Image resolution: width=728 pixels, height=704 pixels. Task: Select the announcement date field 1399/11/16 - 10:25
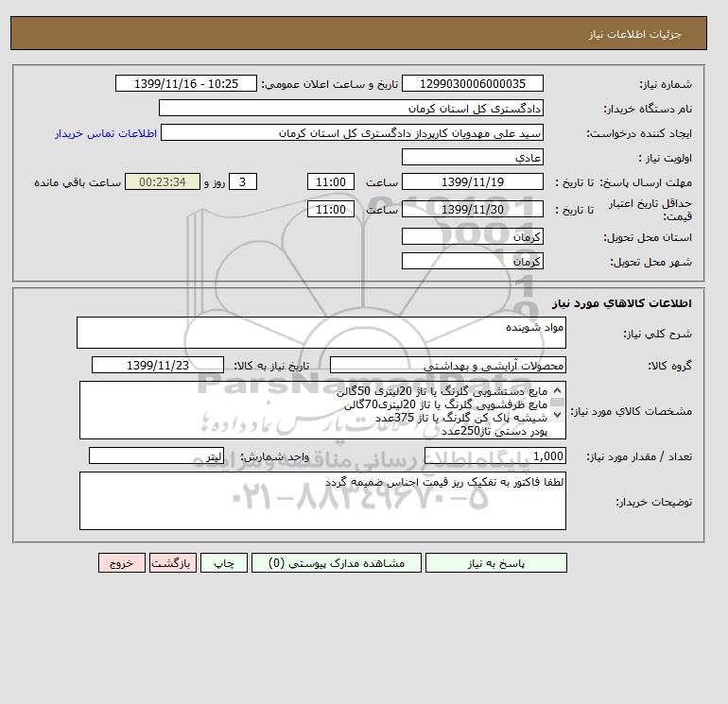tap(185, 83)
